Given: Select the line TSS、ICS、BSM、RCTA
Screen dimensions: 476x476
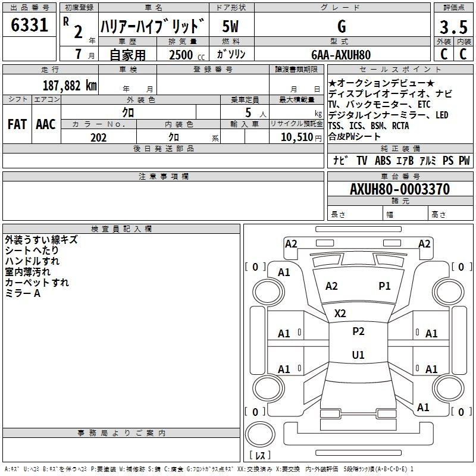Looking at the screenshot, I should coord(368,126).
